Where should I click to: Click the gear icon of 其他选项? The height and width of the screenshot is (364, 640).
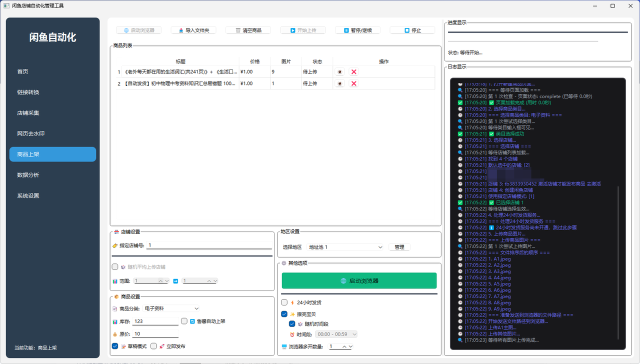point(284,263)
